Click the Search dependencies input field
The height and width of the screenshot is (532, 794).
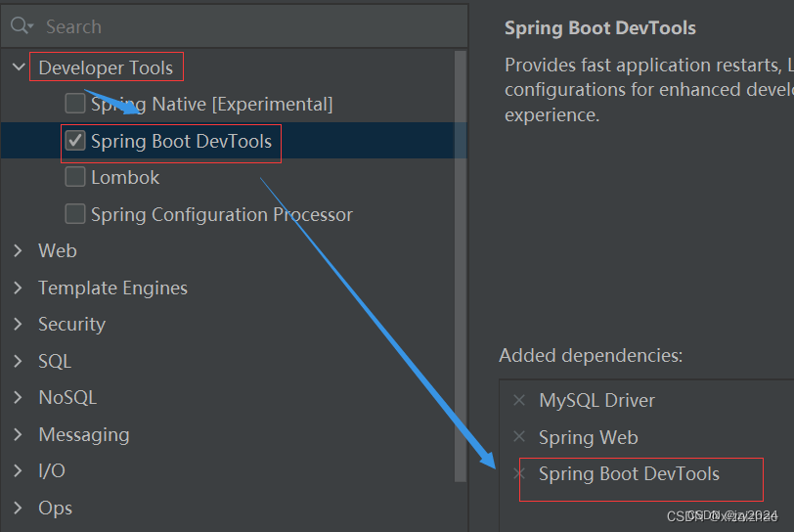(x=234, y=26)
